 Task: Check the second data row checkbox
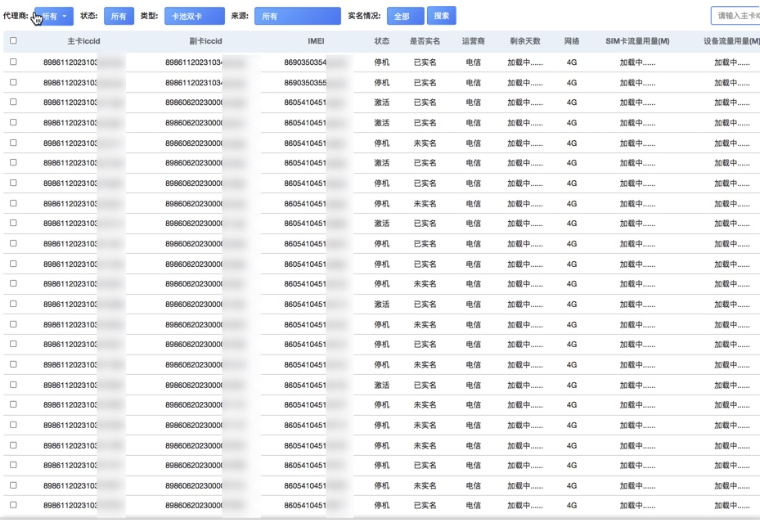click(x=13, y=82)
